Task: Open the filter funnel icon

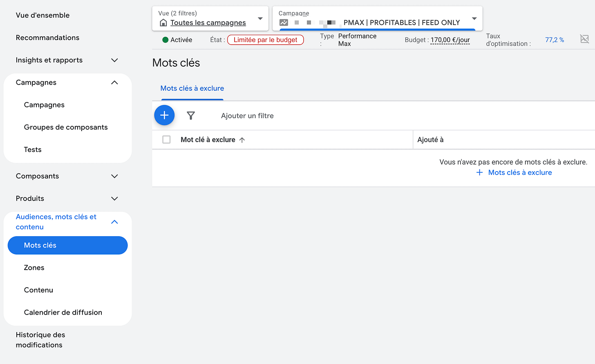Action: [190, 116]
